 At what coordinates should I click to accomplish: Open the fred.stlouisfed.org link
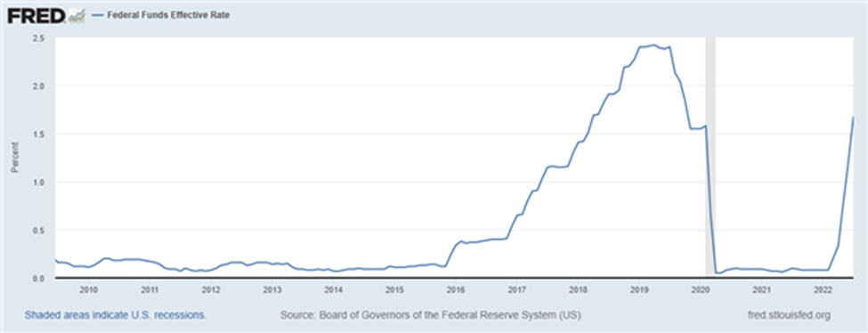(789, 315)
